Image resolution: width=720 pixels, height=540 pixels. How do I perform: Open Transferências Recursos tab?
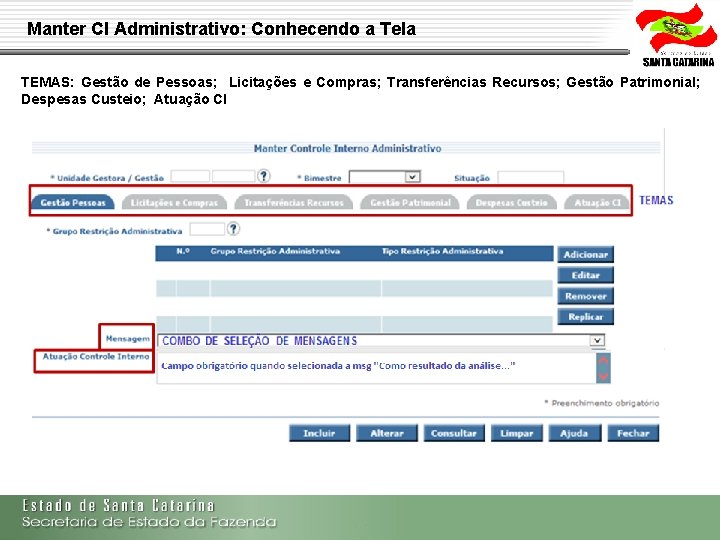293,202
